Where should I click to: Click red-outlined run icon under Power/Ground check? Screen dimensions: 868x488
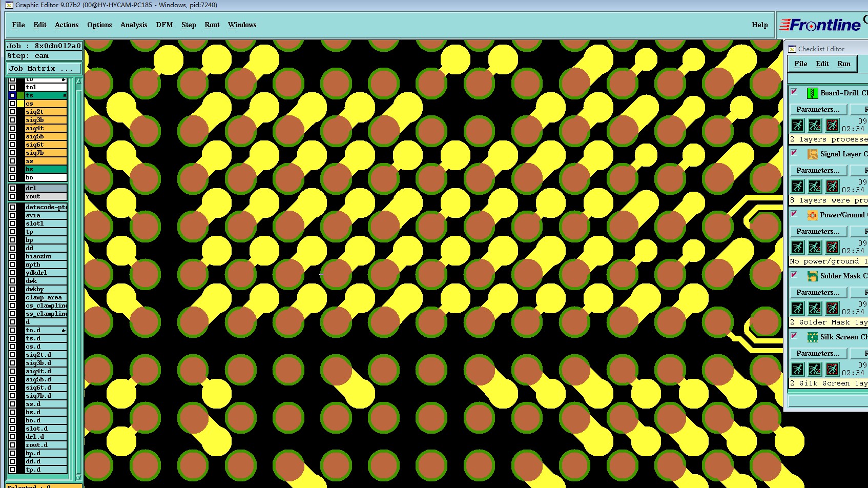(833, 247)
